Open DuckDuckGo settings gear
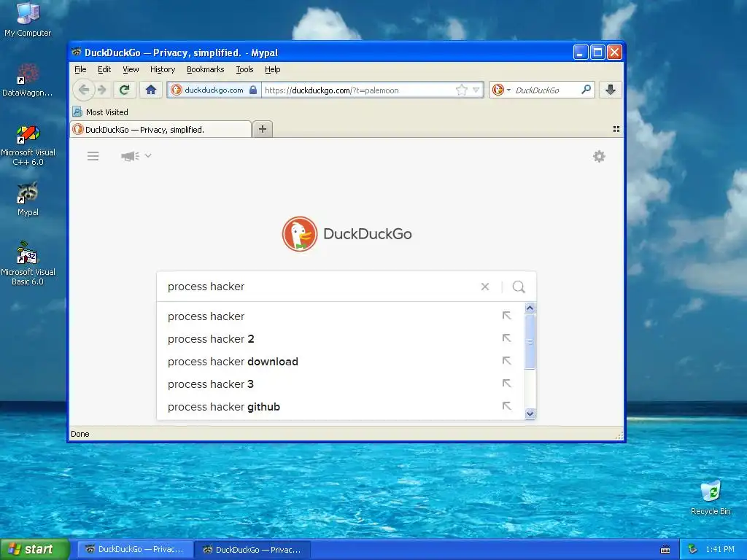Screen dimensions: 747x560 point(599,156)
